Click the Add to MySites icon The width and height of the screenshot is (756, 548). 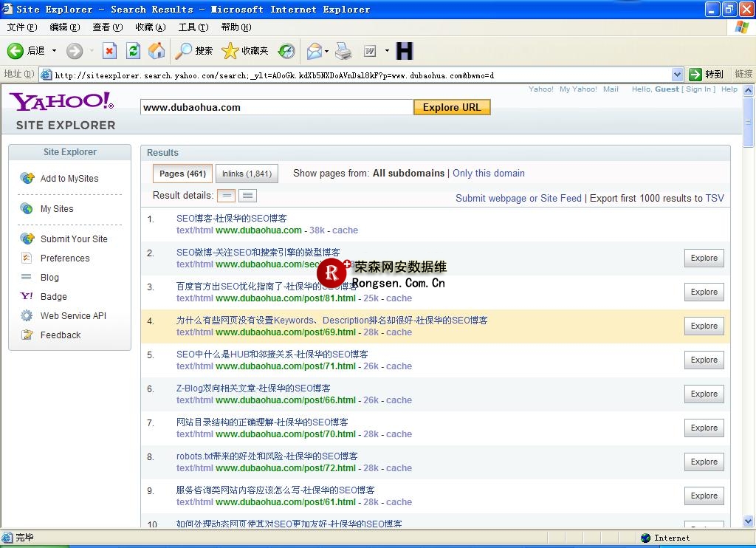click(27, 178)
